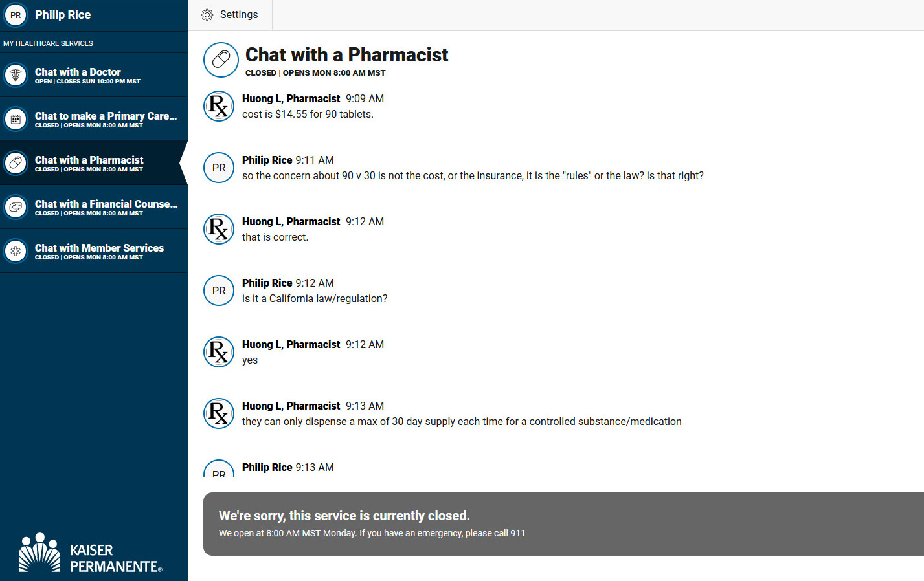Open the Settings tab
The width and height of the screenshot is (924, 581).
coord(230,15)
